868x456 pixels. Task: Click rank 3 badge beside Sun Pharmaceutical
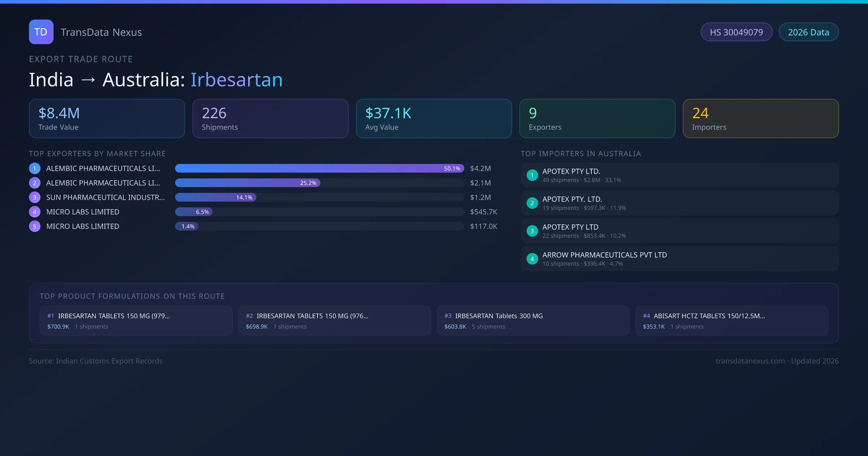pos(35,197)
